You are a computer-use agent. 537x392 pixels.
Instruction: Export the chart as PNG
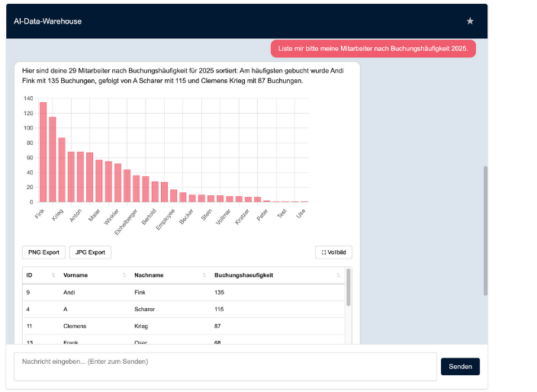43,252
